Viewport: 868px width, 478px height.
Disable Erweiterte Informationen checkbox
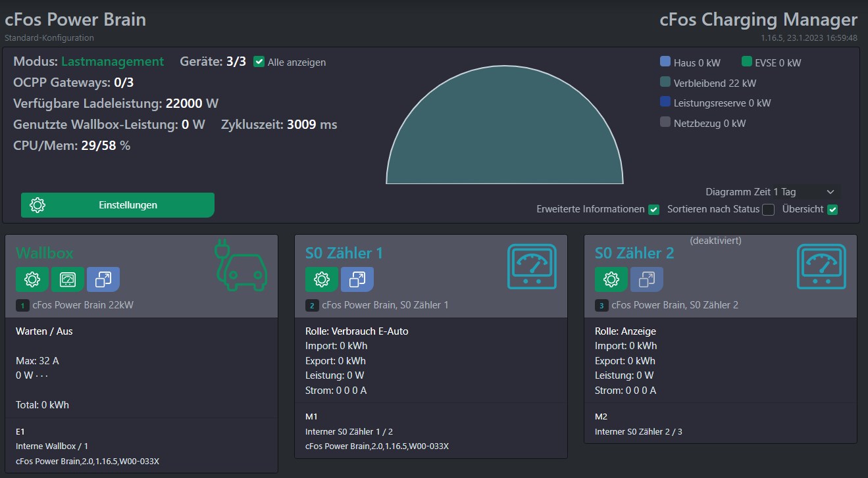[653, 210]
